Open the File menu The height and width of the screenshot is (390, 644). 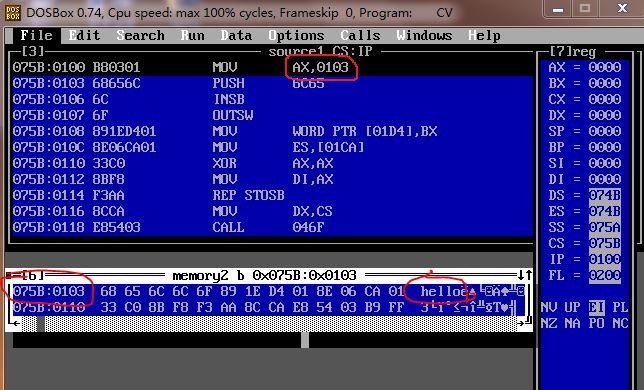[x=37, y=35]
